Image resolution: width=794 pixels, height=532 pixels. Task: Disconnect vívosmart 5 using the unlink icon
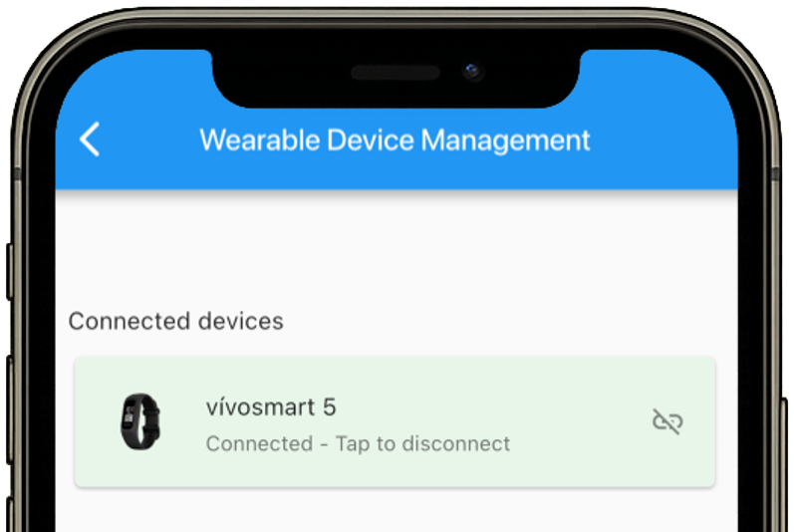(666, 421)
